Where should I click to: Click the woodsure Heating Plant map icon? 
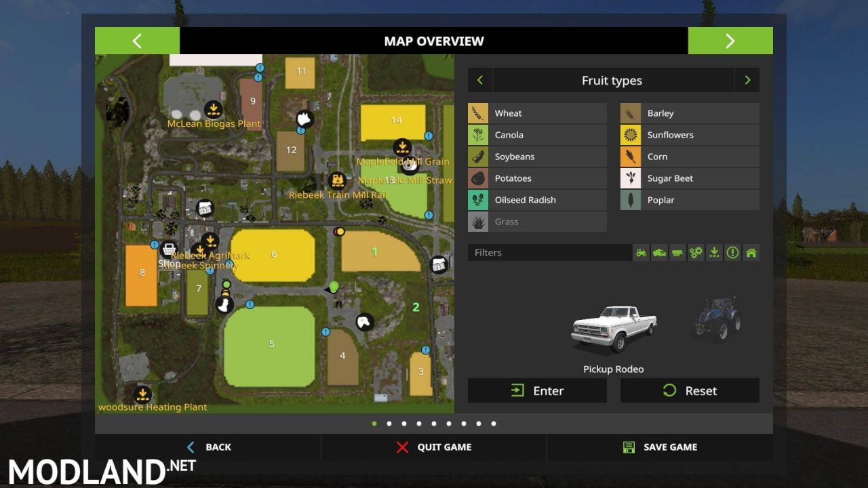pyautogui.click(x=142, y=394)
